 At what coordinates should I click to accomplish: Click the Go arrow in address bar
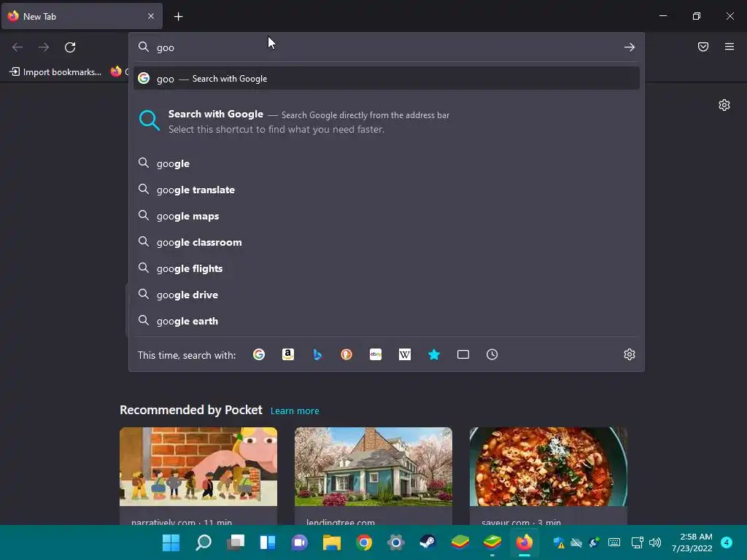click(x=630, y=47)
